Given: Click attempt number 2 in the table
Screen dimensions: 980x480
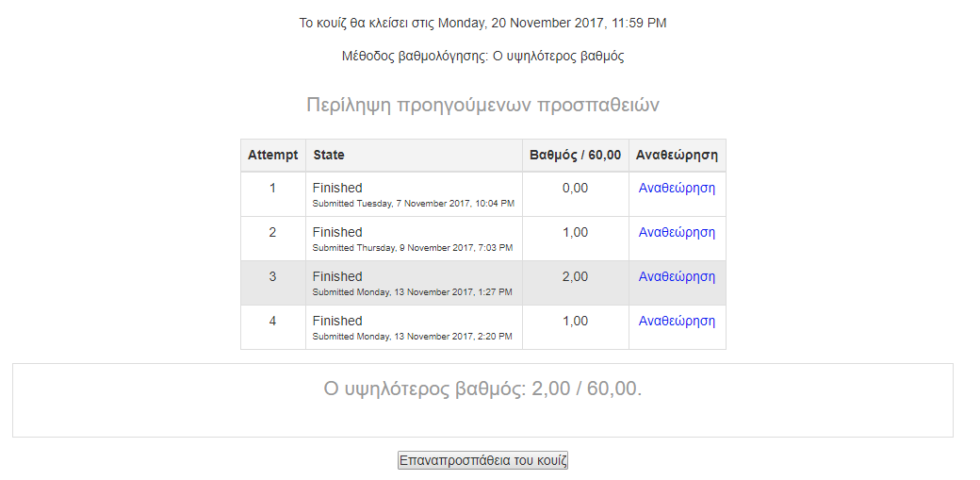Looking at the screenshot, I should 273,232.
